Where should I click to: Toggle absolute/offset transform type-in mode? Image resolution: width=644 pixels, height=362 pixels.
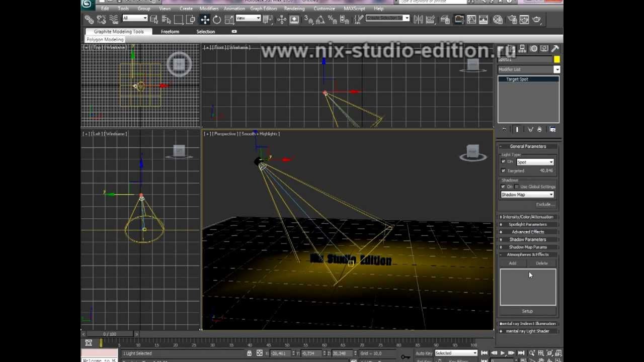pyautogui.click(x=260, y=353)
